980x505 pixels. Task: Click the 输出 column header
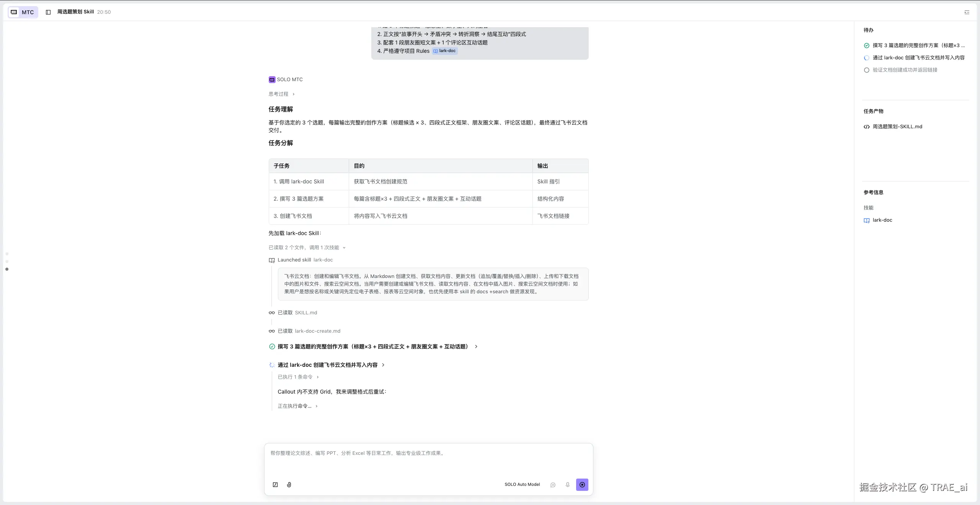pos(560,166)
